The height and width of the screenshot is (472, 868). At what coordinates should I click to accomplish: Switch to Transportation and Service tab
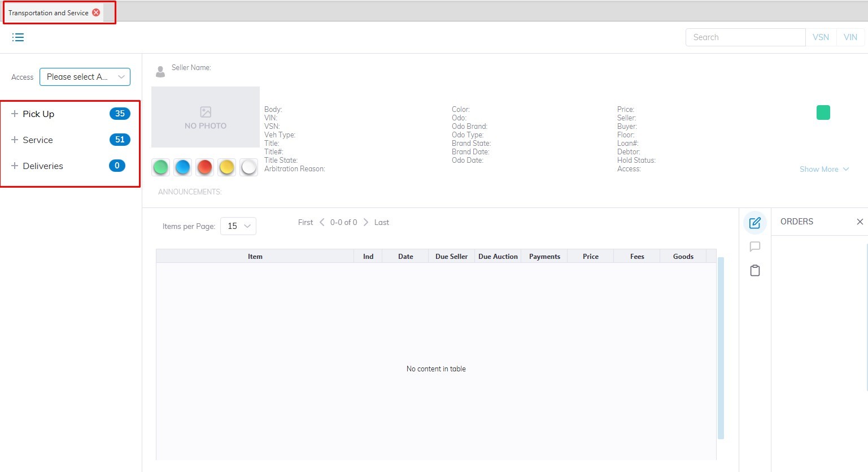pyautogui.click(x=48, y=12)
